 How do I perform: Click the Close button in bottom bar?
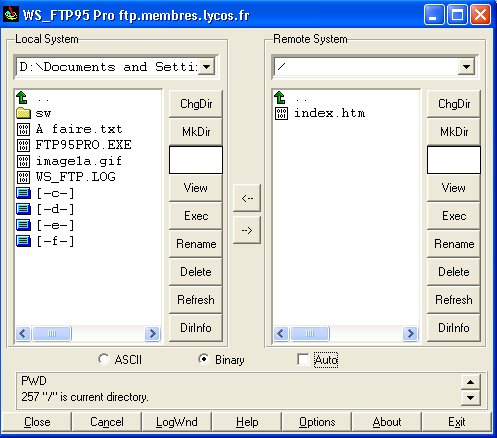pos(37,422)
